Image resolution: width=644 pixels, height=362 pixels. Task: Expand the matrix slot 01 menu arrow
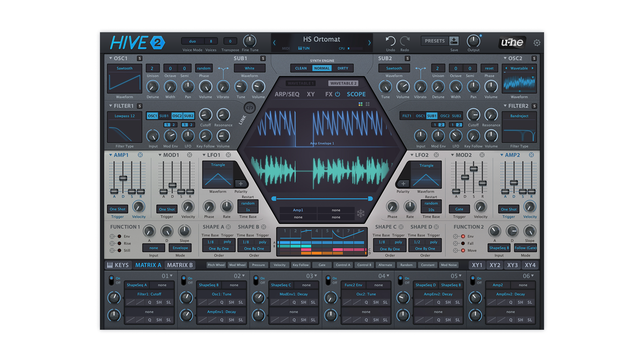(x=171, y=276)
